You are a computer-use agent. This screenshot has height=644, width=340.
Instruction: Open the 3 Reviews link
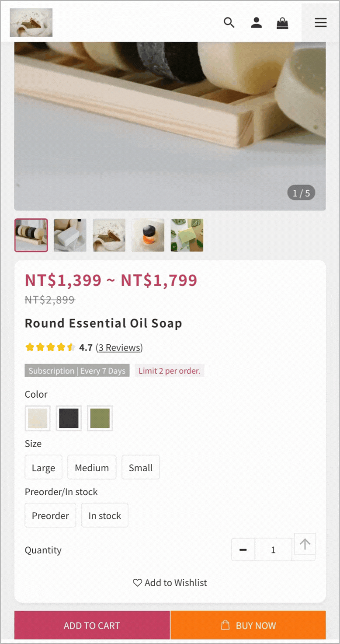pyautogui.click(x=119, y=347)
